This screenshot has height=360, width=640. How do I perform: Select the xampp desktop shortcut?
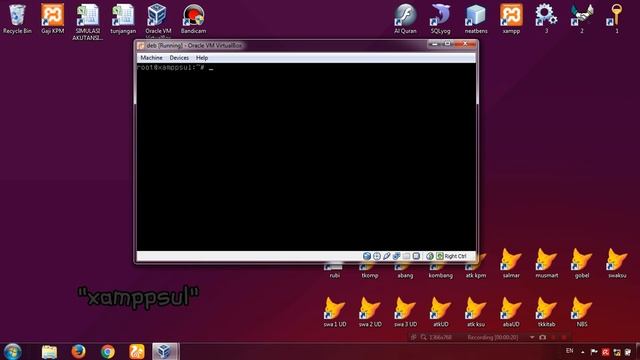(511, 19)
